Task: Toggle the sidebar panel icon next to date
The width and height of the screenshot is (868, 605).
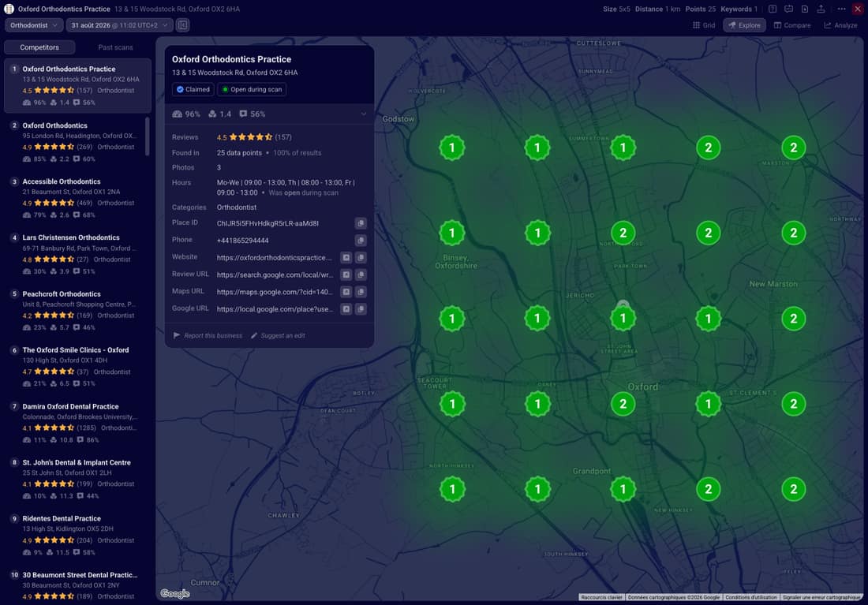Action: [183, 25]
